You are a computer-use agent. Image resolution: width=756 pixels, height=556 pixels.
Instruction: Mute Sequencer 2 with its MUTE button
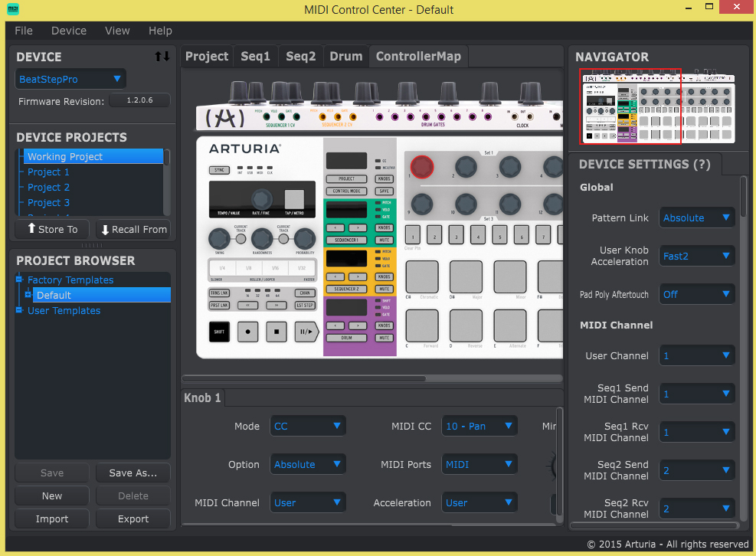[384, 289]
